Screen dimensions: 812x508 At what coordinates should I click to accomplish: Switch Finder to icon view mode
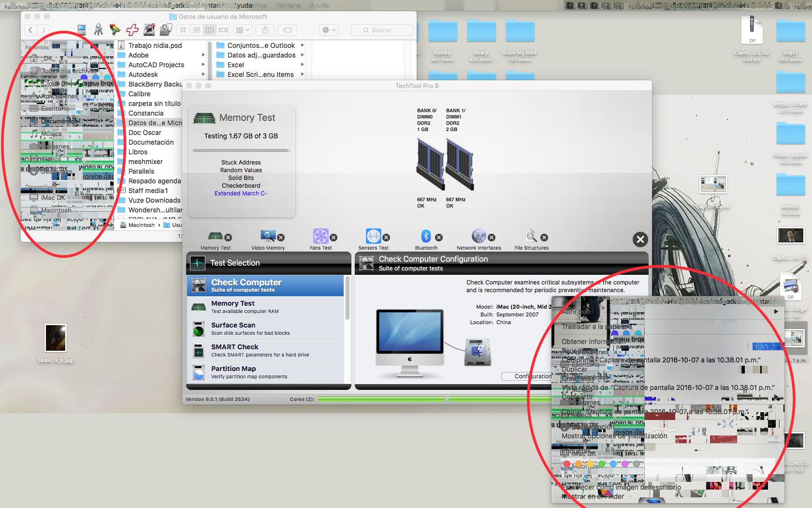[x=183, y=30]
